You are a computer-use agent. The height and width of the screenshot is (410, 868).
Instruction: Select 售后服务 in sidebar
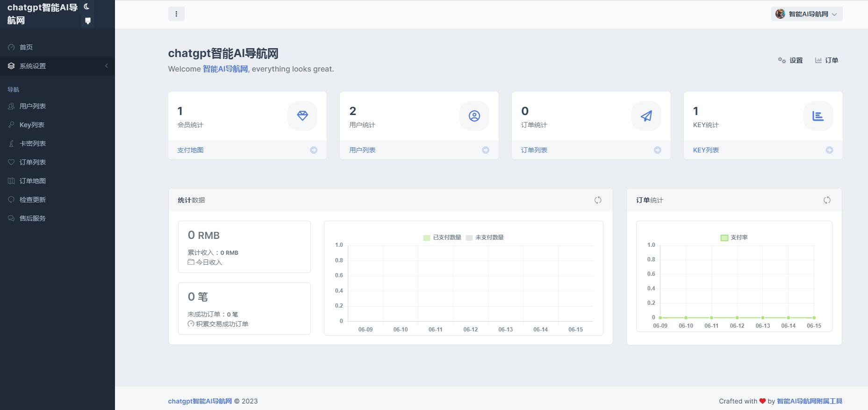(57, 218)
